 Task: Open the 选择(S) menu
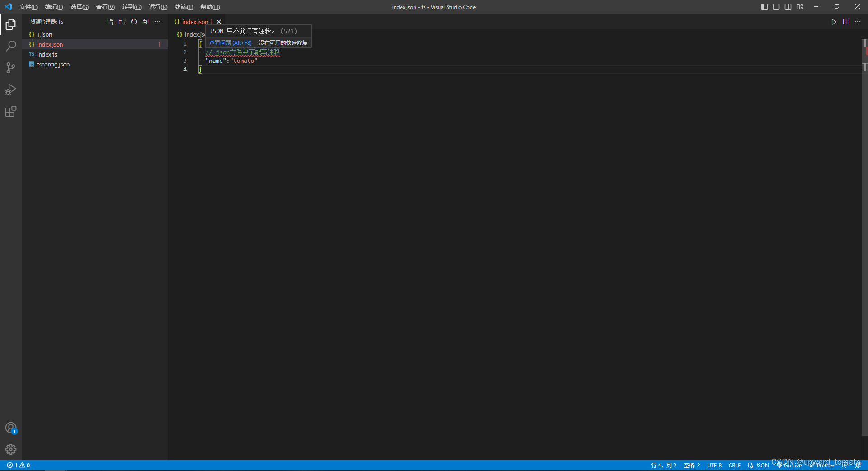pos(79,7)
